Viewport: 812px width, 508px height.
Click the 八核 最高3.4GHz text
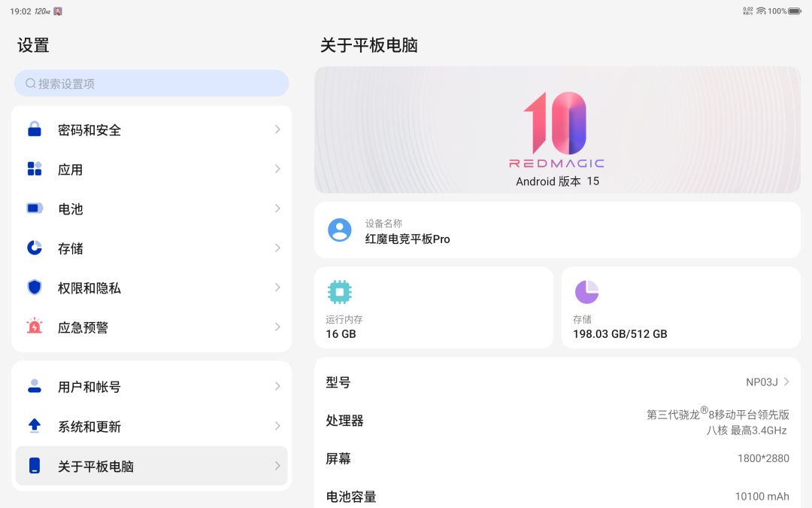pos(747,430)
